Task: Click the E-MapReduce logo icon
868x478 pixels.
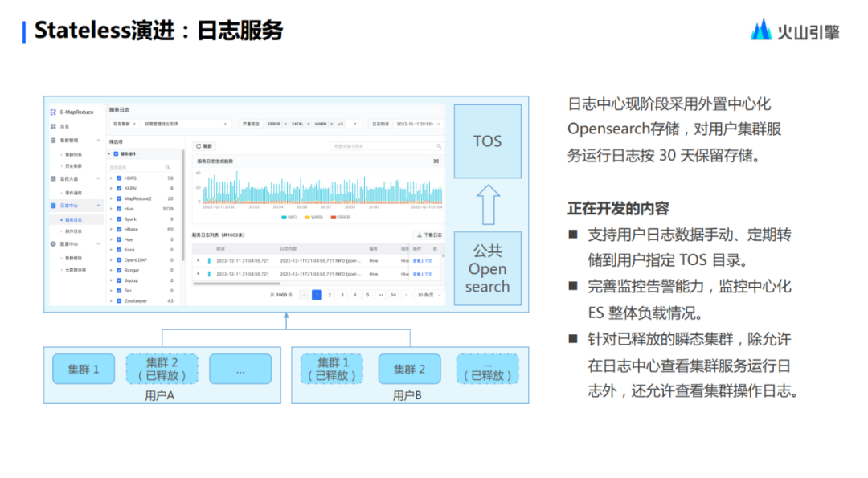Action: coord(53,112)
